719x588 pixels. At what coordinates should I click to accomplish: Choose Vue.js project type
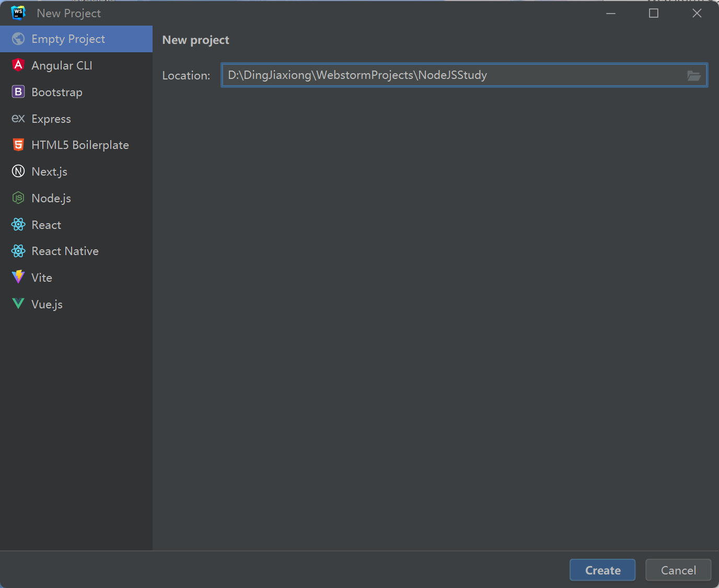point(47,305)
